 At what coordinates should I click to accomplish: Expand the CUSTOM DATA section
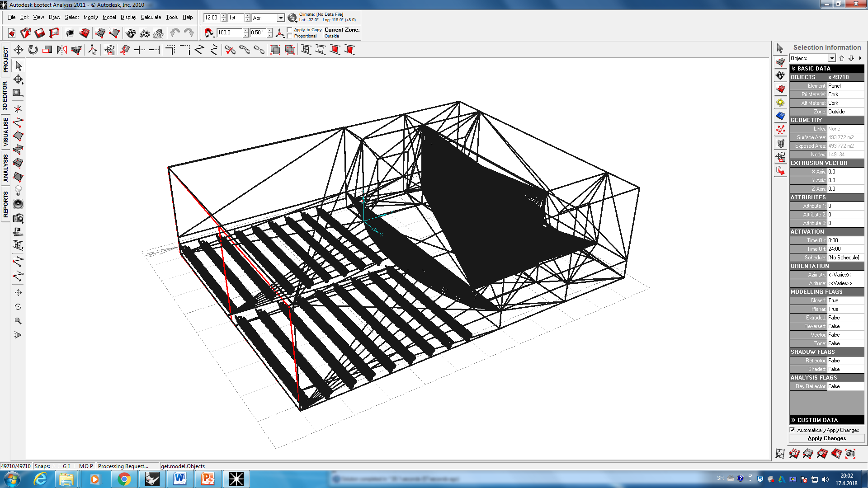[826, 420]
